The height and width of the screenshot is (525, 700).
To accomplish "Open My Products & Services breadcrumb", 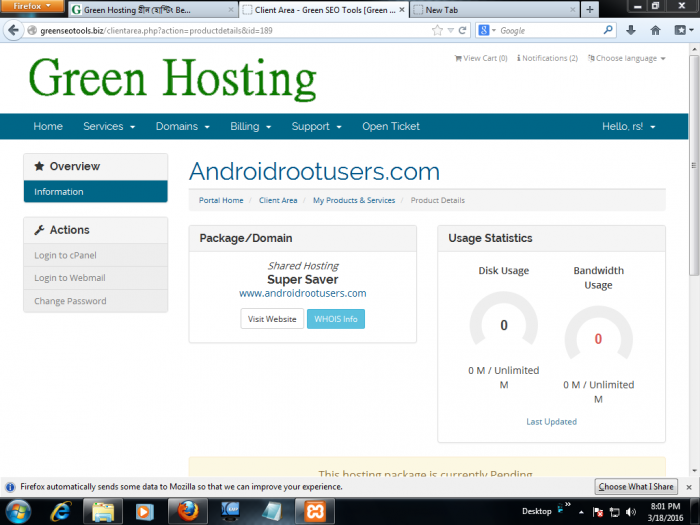I will (x=354, y=200).
